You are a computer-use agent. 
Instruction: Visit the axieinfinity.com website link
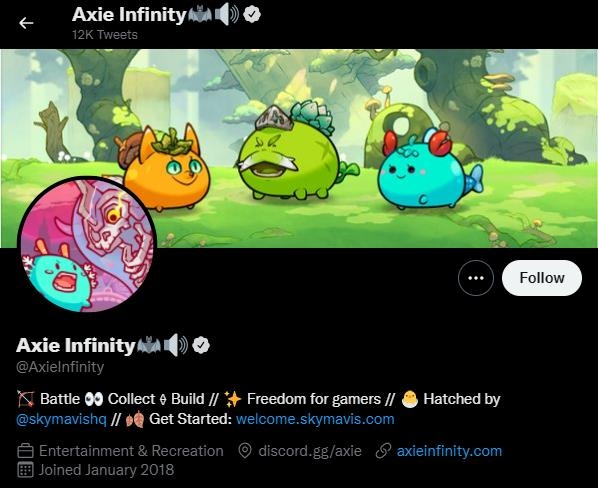[x=449, y=451]
